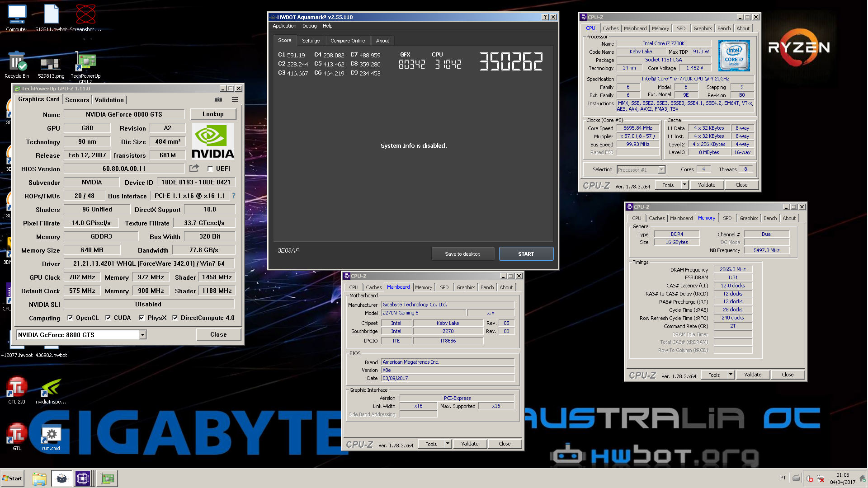The height and width of the screenshot is (488, 868).
Task: Select the GTL 2.0 desktop shortcut
Action: click(x=17, y=390)
